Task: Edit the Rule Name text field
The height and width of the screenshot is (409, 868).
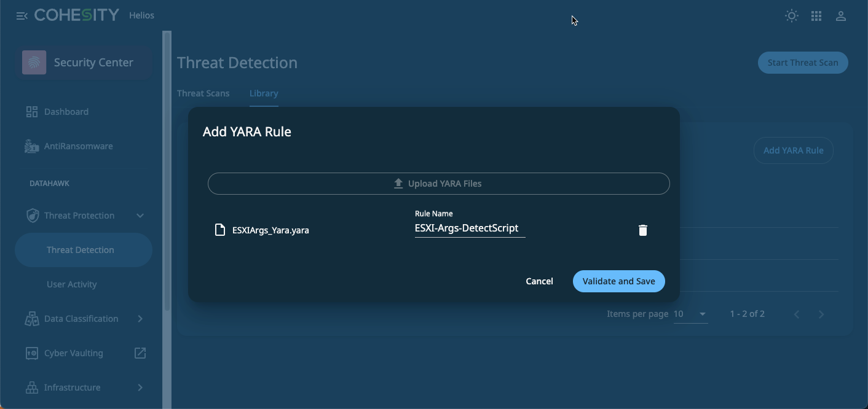Action: [x=470, y=228]
